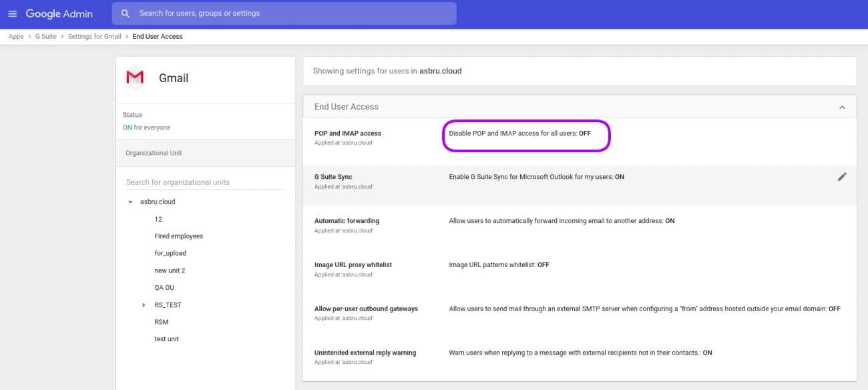Image resolution: width=868 pixels, height=390 pixels.
Task: Select the Fired employees unit
Action: [x=178, y=236]
